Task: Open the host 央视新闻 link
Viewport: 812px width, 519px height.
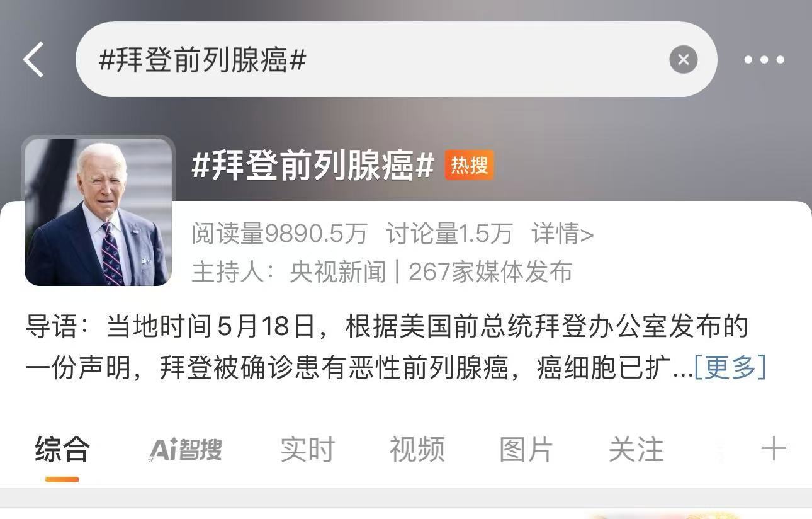Action: point(337,272)
